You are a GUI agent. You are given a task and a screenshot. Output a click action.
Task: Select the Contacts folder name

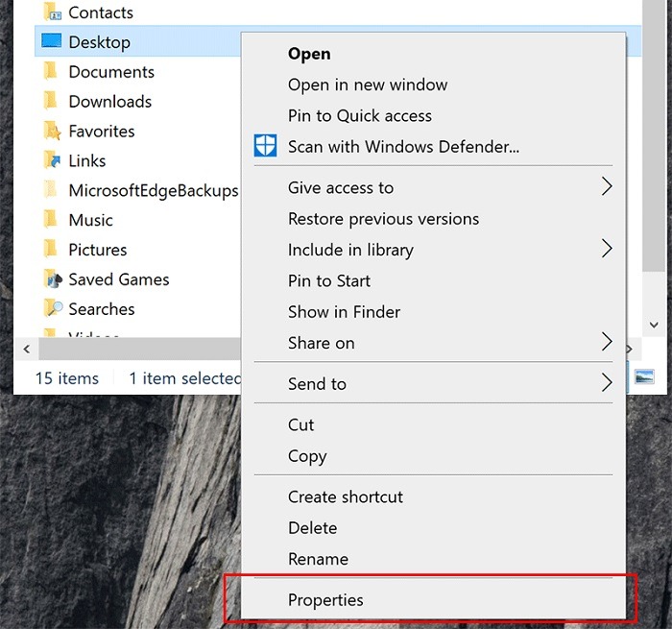101,12
